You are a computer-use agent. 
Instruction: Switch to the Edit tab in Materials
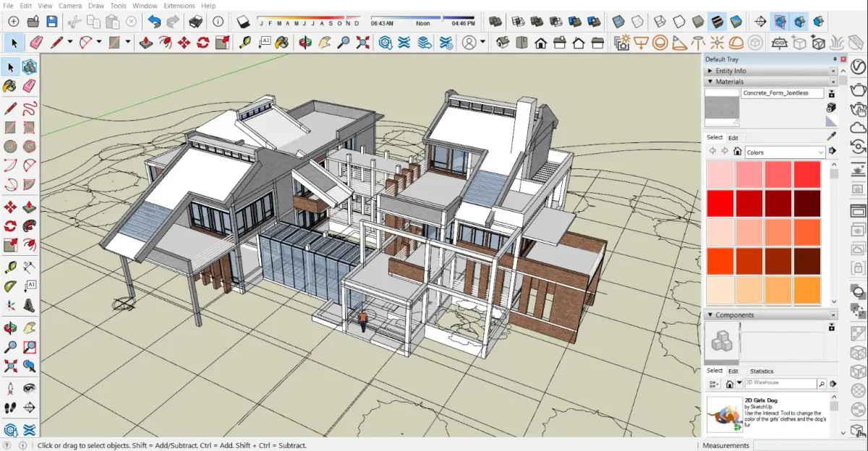point(733,137)
